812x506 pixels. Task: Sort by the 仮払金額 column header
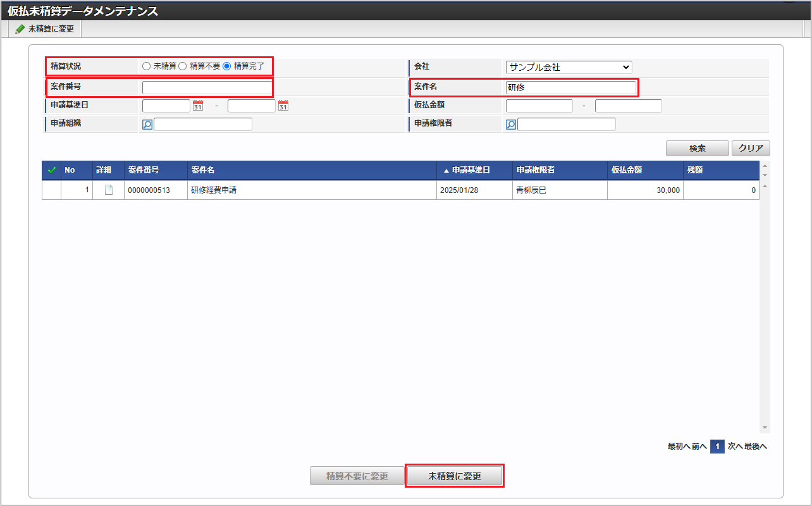pos(646,170)
